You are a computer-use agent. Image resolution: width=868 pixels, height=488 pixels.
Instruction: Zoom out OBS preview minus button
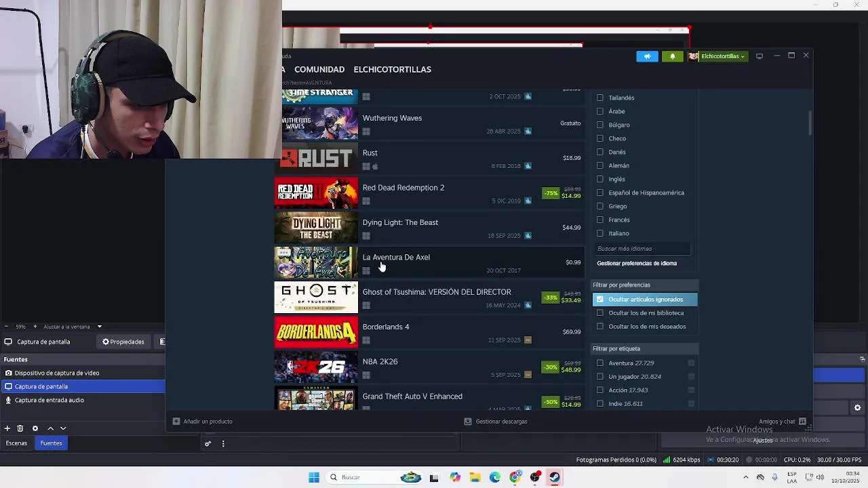coord(6,327)
